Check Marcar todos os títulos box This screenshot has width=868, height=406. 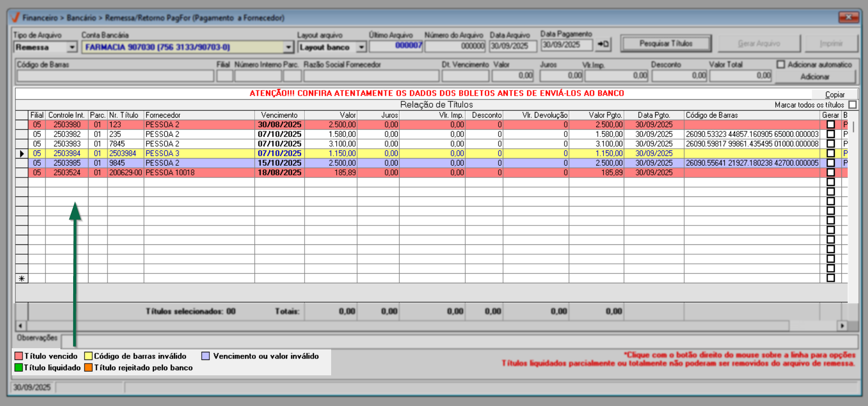[x=852, y=105]
